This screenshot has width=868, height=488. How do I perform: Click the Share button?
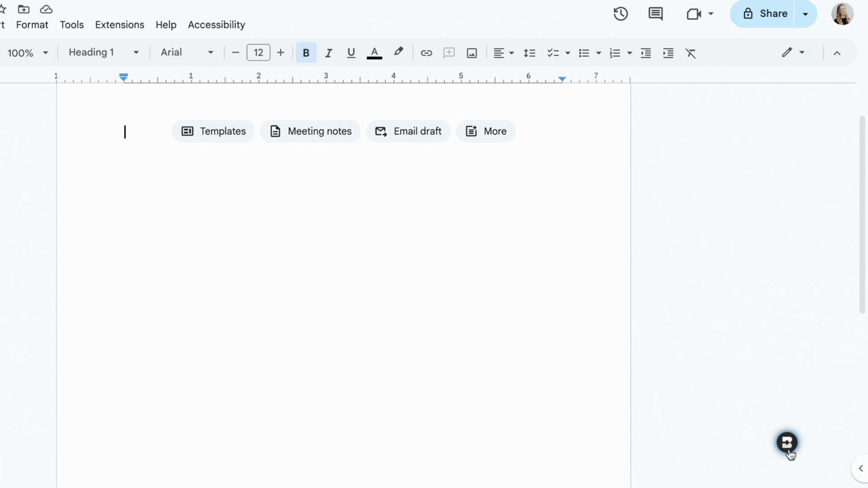click(765, 14)
